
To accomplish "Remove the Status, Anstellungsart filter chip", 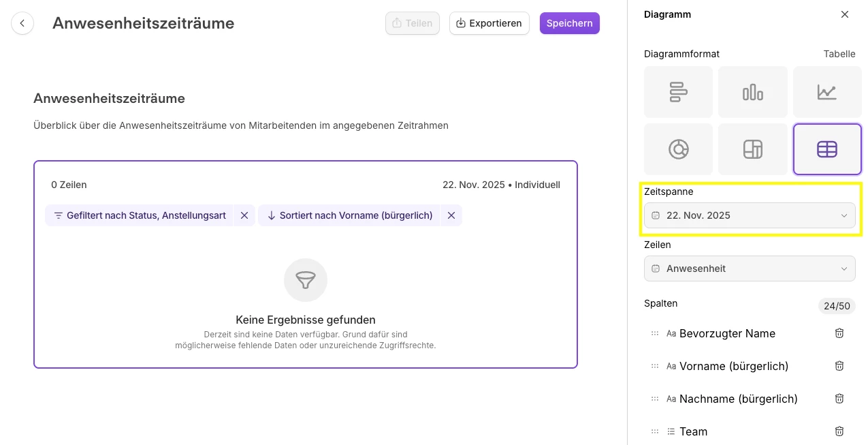I will [244, 215].
